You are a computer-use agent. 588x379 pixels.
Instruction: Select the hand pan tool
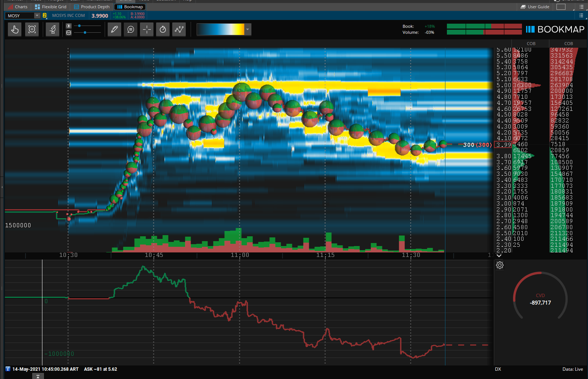[15, 29]
